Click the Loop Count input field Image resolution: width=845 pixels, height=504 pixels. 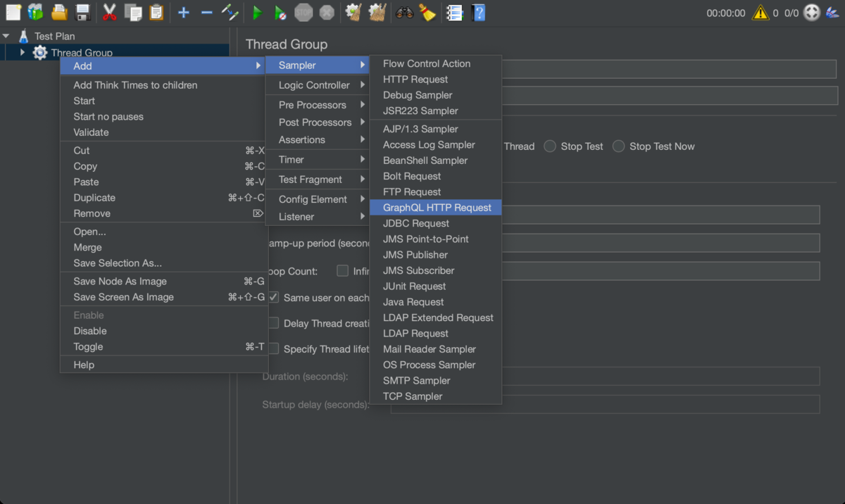pyautogui.click(x=661, y=271)
